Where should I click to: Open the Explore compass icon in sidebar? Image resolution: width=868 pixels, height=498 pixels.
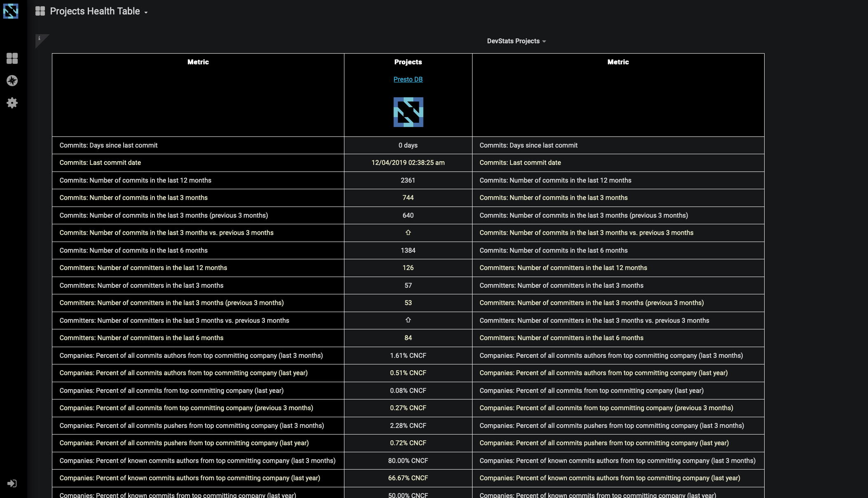point(12,80)
